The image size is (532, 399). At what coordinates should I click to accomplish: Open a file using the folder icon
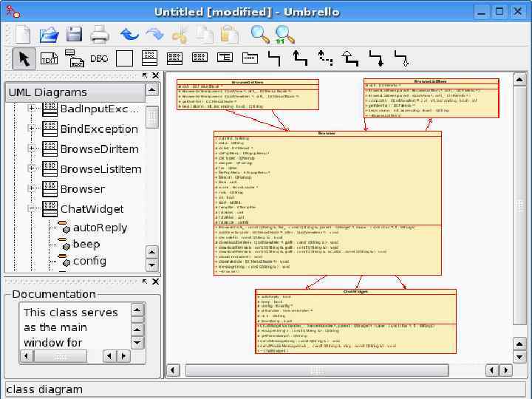pyautogui.click(x=50, y=35)
